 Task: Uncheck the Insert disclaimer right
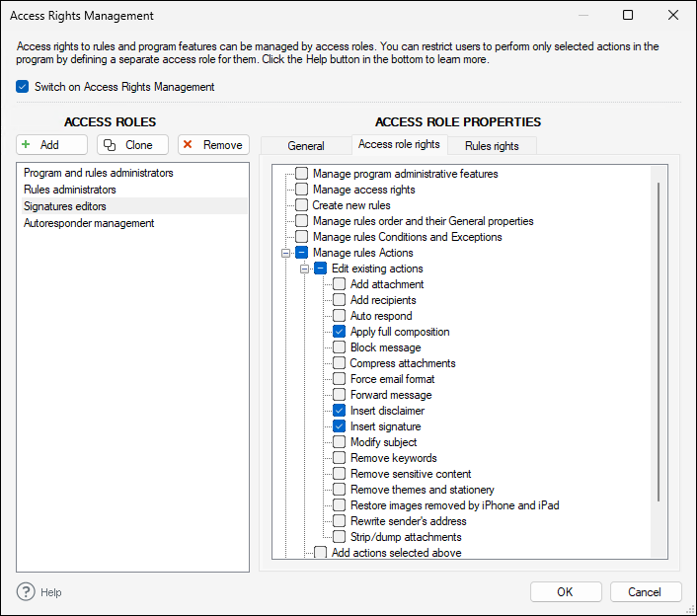[339, 411]
